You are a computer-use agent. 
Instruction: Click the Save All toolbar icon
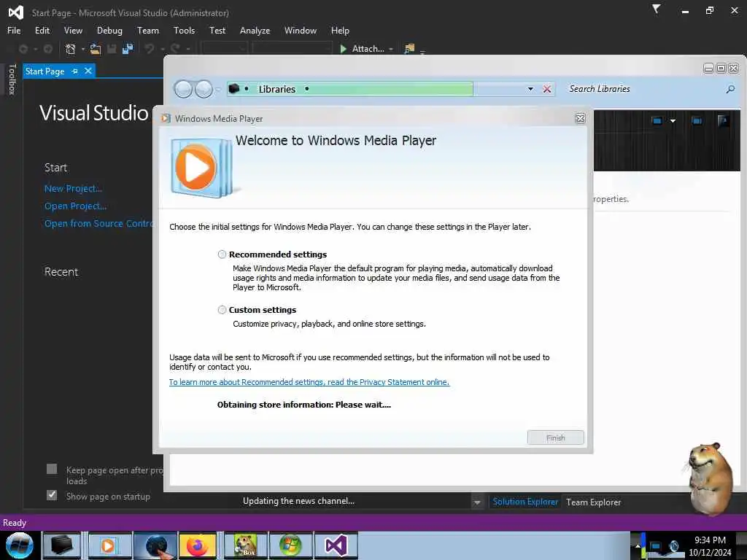point(128,49)
